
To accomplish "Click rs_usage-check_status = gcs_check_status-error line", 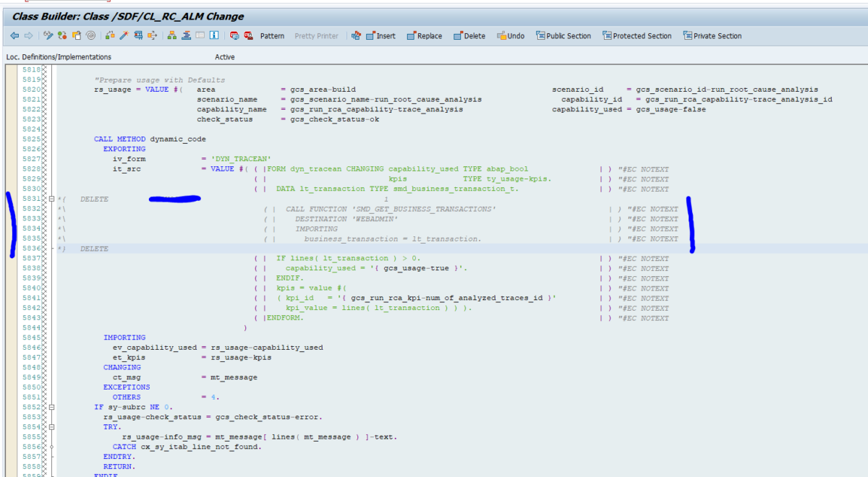I will pyautogui.click(x=213, y=417).
